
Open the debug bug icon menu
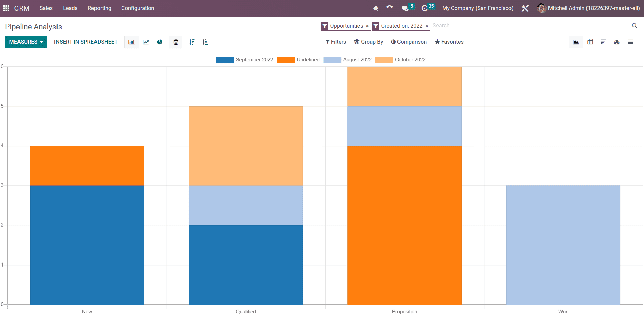pyautogui.click(x=376, y=8)
